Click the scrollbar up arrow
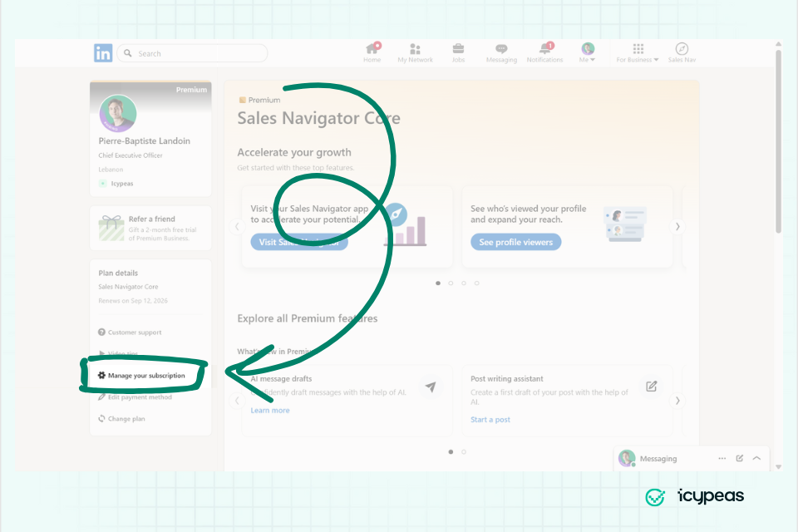Viewport: 798px width, 532px height. click(x=778, y=44)
